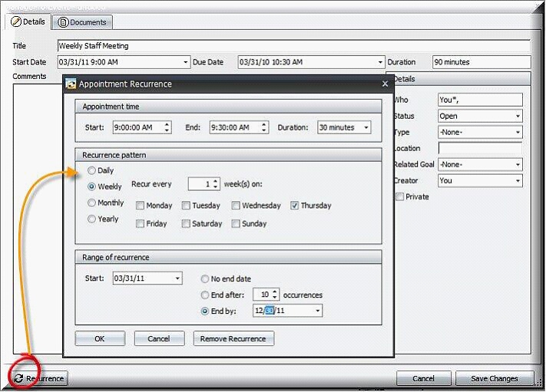Open the Type dropdown
Viewport: 546px width, 392px height.
coord(518,132)
